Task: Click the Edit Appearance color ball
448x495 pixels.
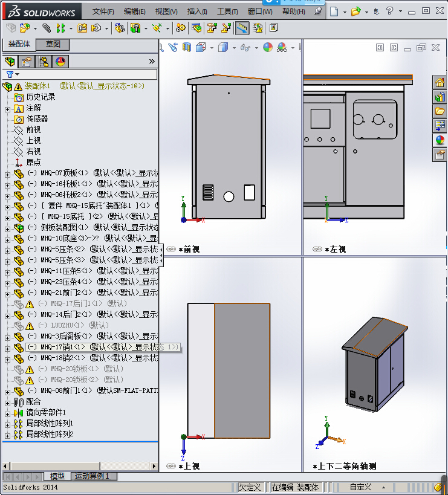Action: 267,47
